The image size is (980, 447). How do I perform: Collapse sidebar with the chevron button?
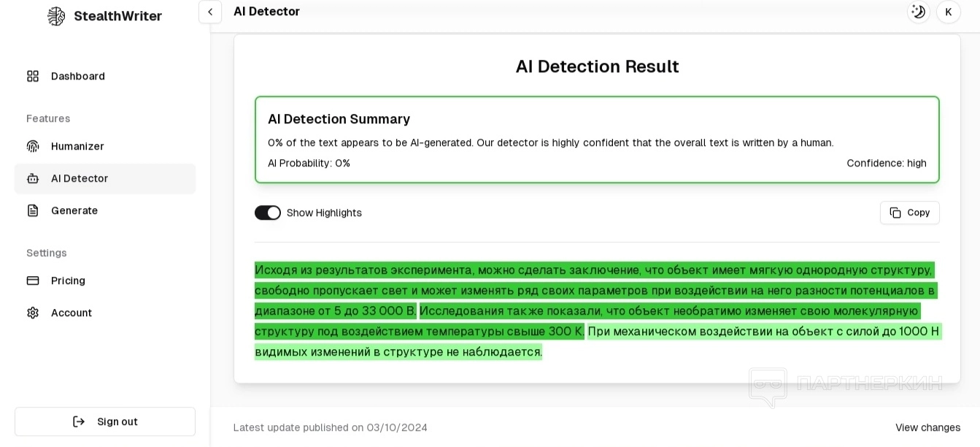[x=210, y=12]
